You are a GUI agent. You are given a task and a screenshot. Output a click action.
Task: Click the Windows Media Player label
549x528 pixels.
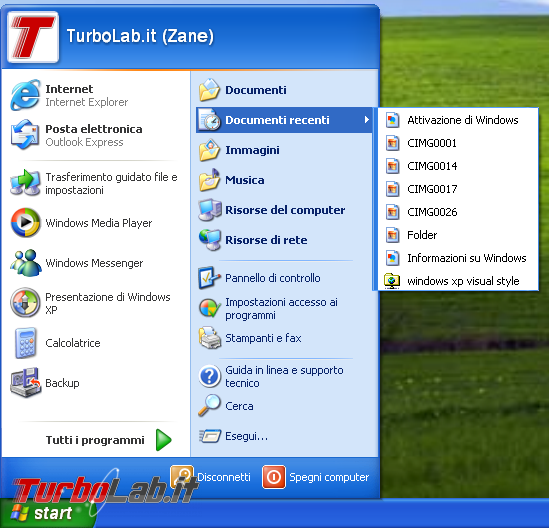pyautogui.click(x=99, y=223)
